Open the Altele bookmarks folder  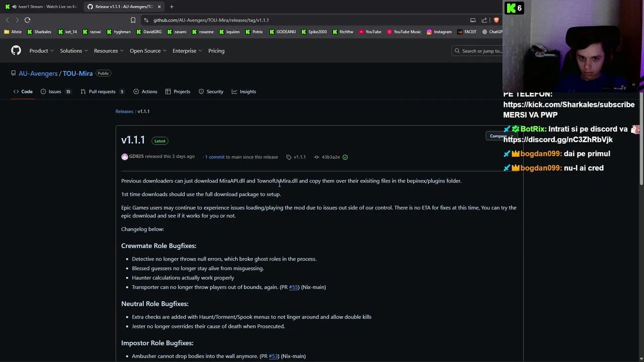[13, 32]
